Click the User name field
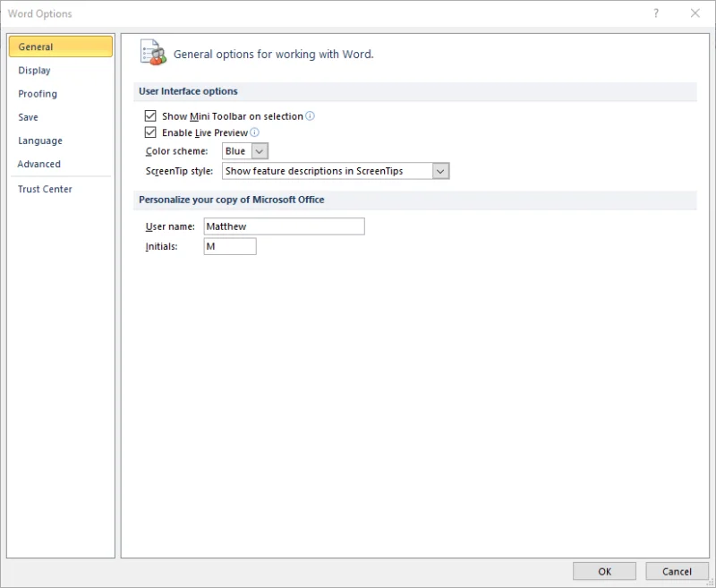This screenshot has width=716, height=588. click(284, 226)
